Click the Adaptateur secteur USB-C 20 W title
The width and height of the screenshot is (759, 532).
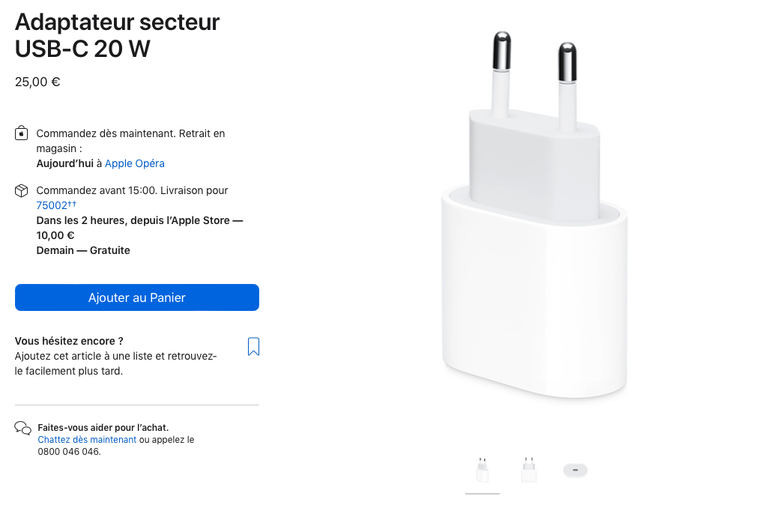click(x=117, y=35)
